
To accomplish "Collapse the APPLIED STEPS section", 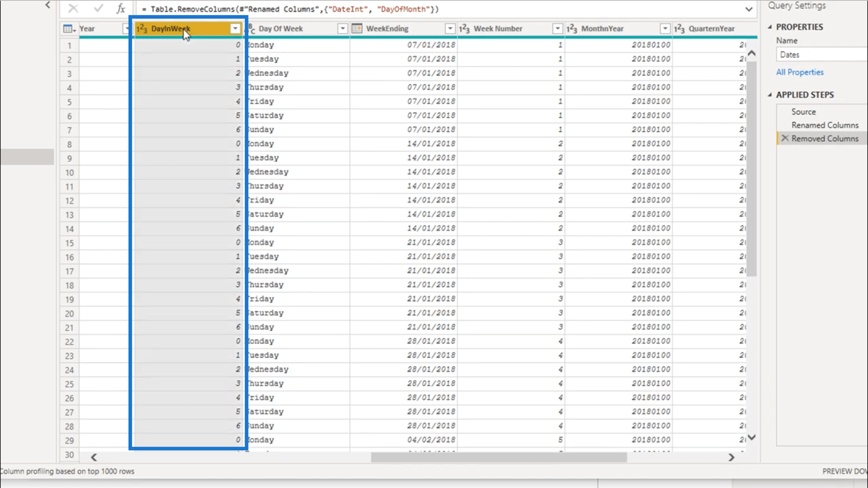I will 770,94.
